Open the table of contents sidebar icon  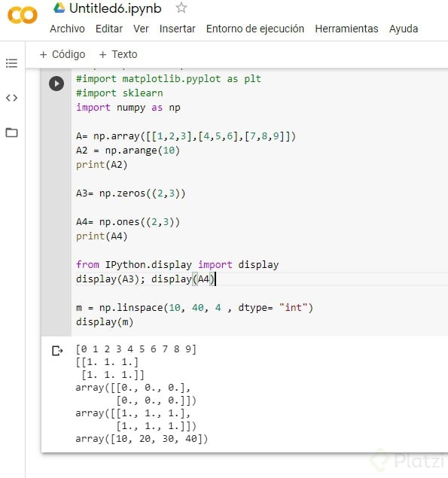tap(11, 63)
